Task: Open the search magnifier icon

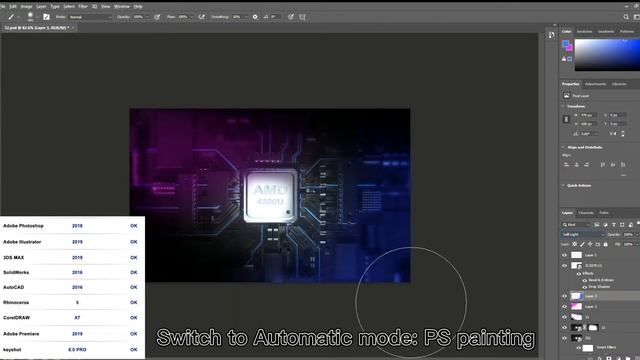Action: [x=626, y=17]
